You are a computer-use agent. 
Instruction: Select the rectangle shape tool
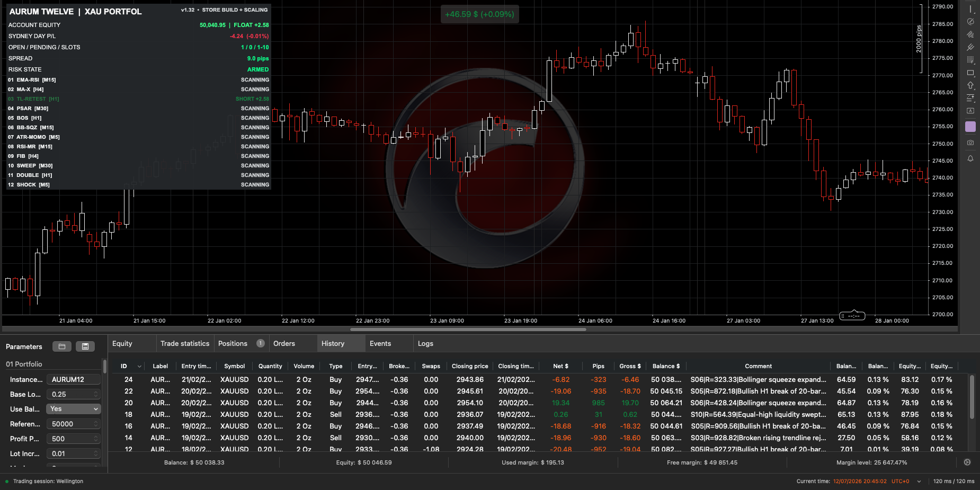970,73
